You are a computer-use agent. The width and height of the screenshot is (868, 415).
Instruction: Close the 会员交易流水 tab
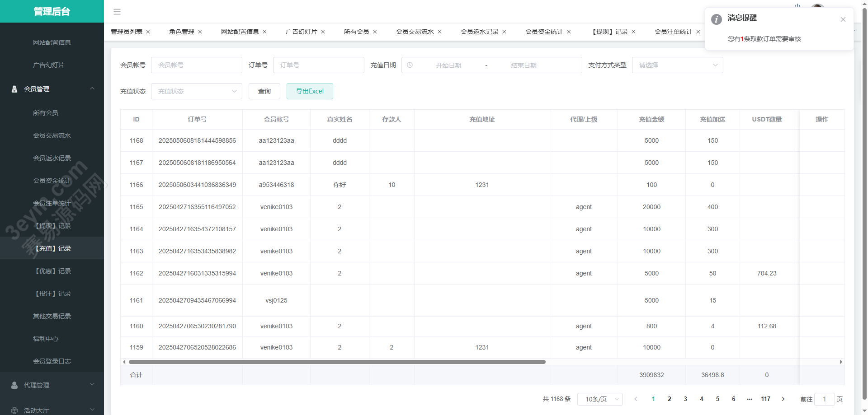click(x=439, y=32)
